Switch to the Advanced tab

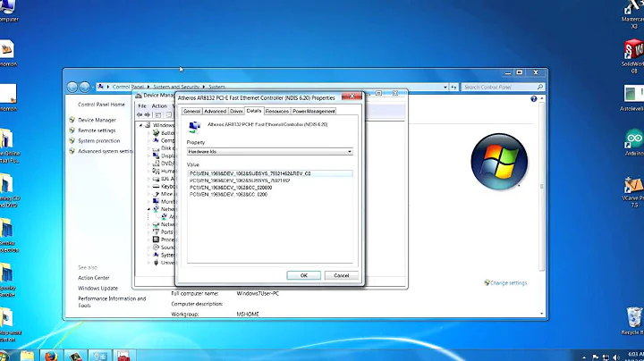216,111
